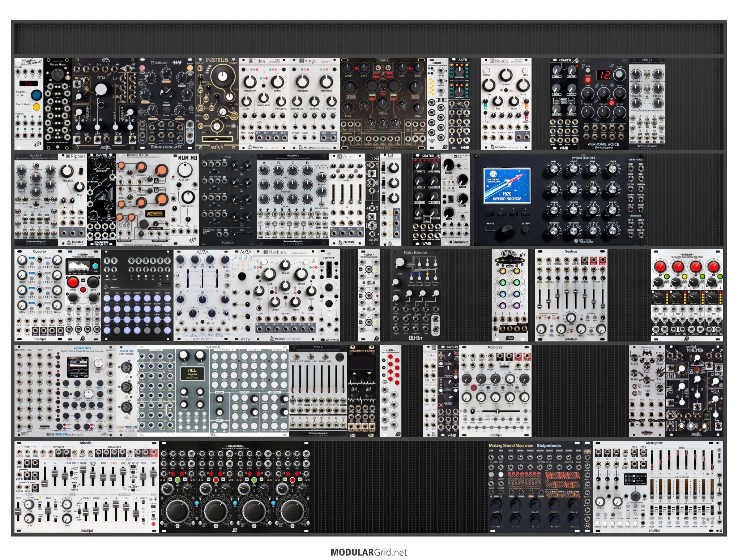738x560 pixels.
Task: Click the FREQUENCY knob on the Tides module
Action: click(x=250, y=82)
